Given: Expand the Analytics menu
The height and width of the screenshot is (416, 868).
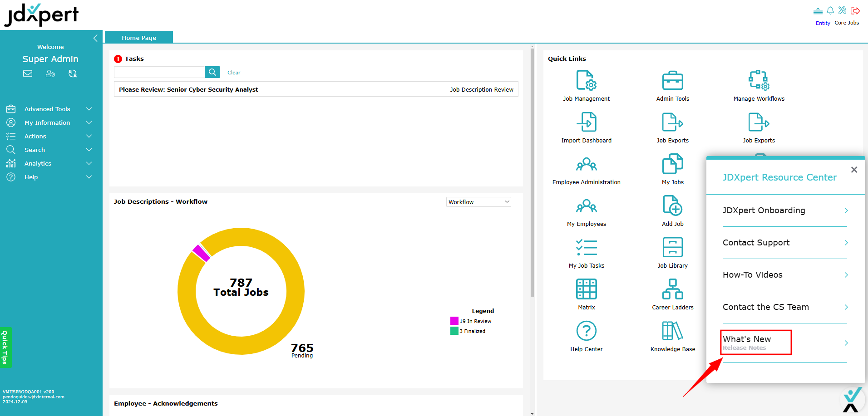Looking at the screenshot, I should tap(49, 163).
